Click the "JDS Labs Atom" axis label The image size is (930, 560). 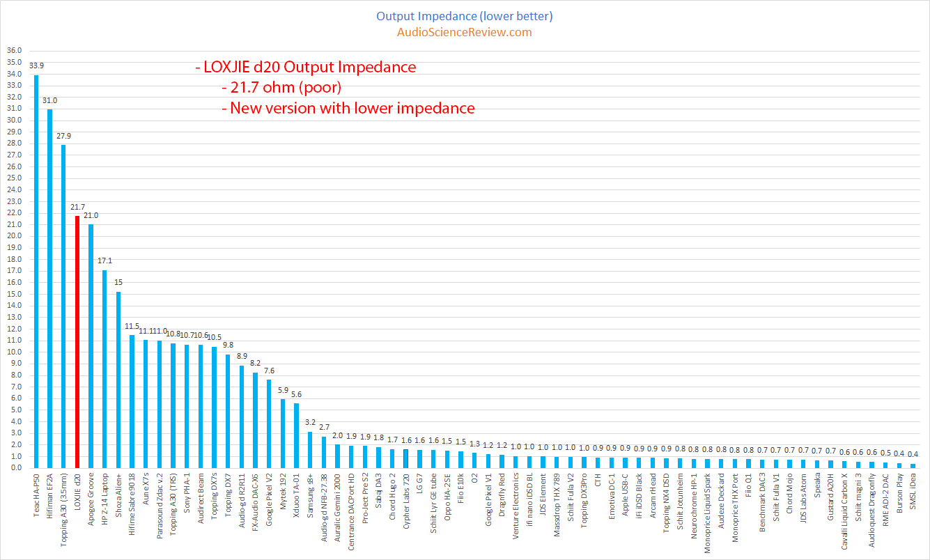click(803, 499)
